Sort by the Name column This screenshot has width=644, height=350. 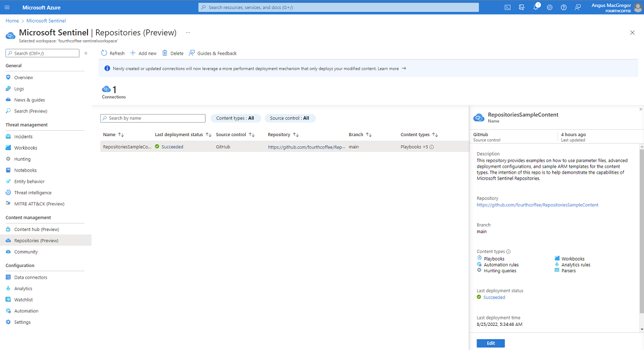(114, 135)
